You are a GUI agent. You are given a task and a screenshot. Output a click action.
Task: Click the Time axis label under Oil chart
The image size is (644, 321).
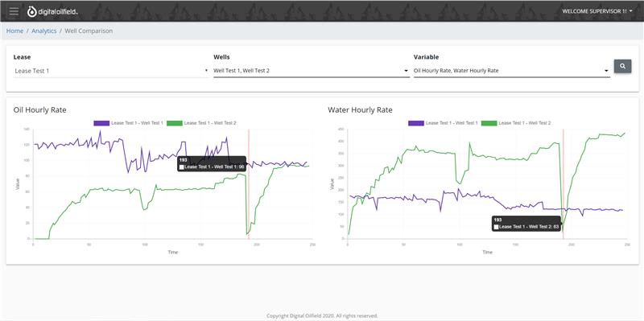click(x=173, y=252)
